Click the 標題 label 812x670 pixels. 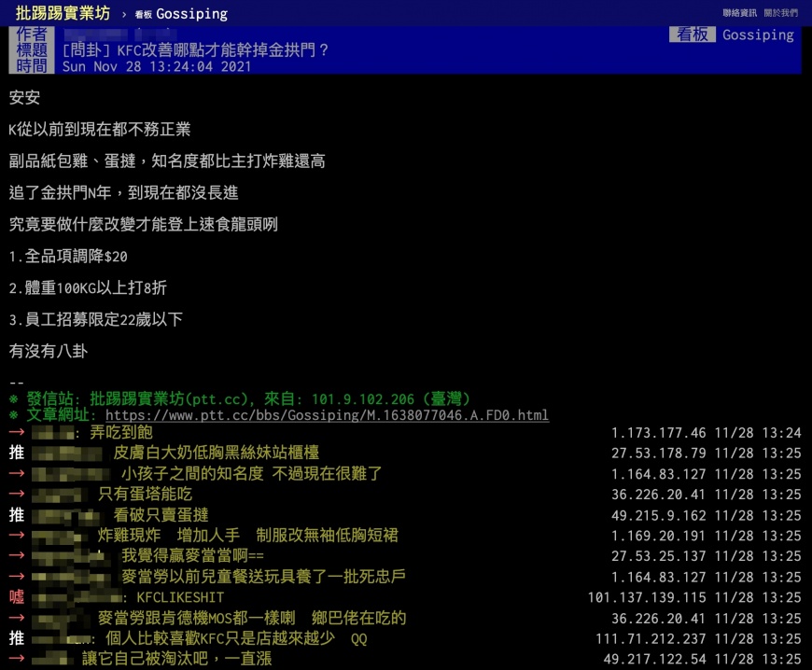tap(32, 50)
